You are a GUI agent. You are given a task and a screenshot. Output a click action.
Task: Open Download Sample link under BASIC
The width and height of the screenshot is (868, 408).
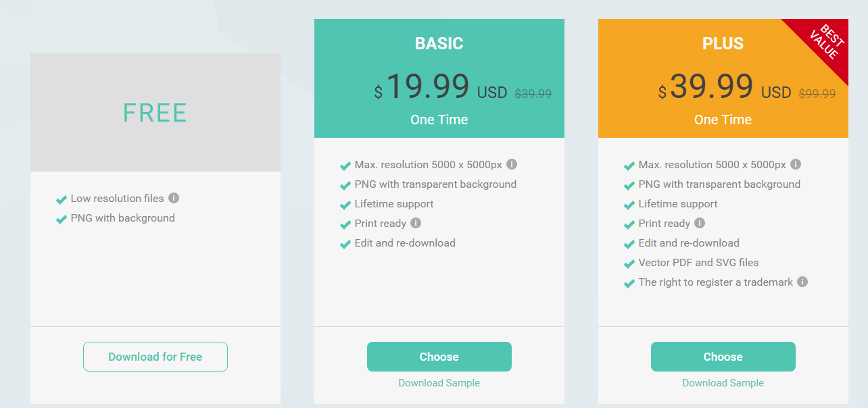(439, 383)
